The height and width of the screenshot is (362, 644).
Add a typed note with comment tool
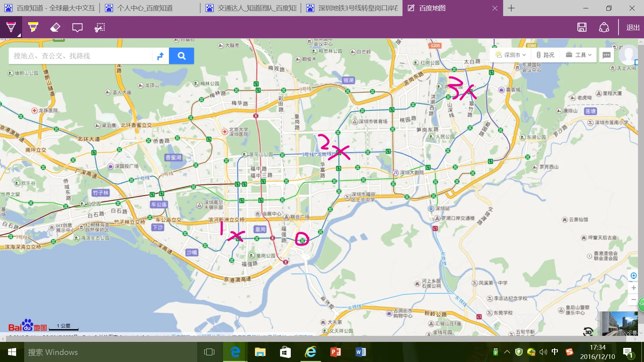77,27
